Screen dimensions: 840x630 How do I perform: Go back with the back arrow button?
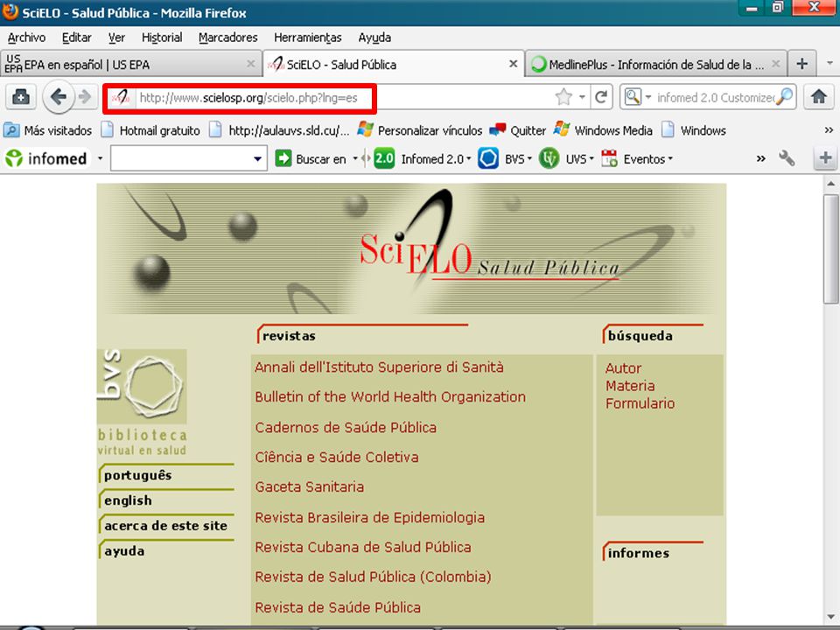[x=58, y=97]
